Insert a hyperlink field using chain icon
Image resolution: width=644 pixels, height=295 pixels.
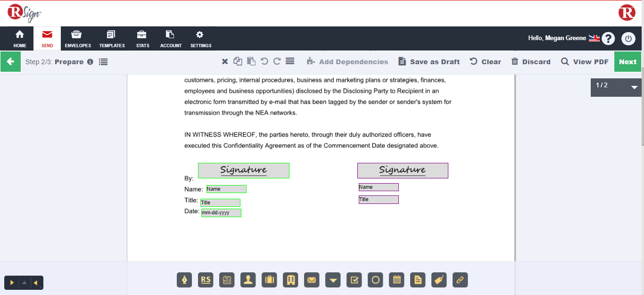coord(460,280)
